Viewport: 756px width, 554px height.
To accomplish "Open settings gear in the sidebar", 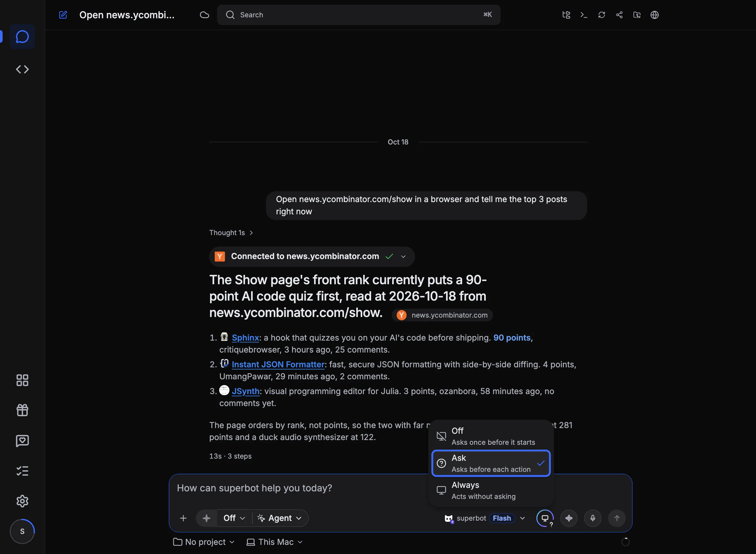I will click(22, 501).
